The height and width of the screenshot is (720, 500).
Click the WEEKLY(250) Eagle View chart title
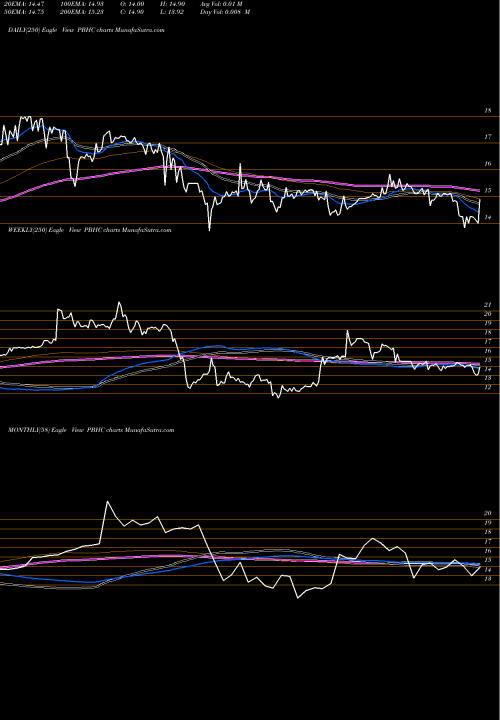coord(90,230)
